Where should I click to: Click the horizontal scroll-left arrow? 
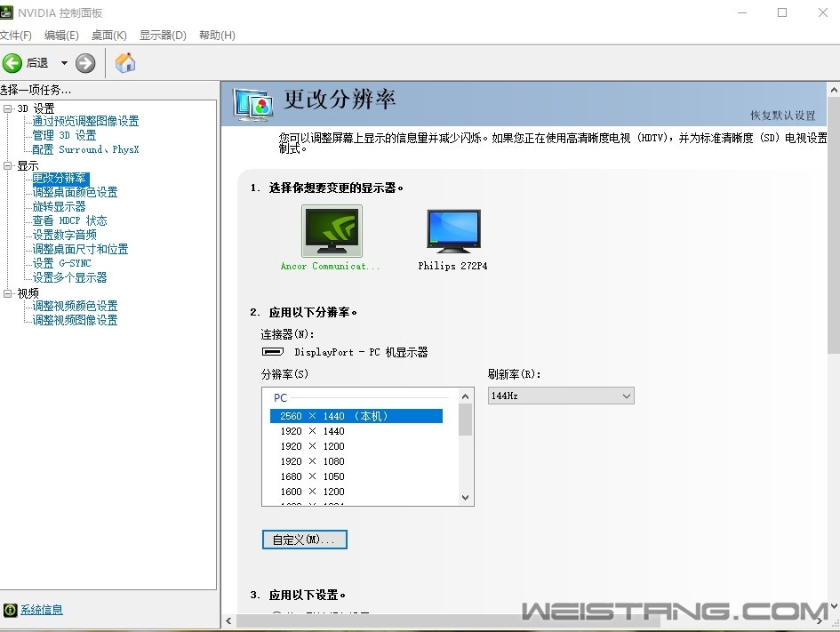[228, 620]
